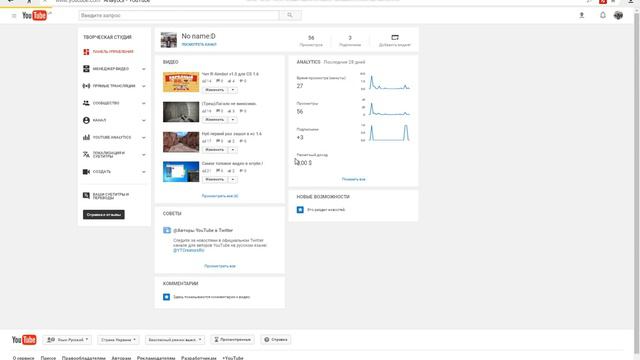Screen dimensions: 640x360
Task: Open the Посмотреть канал link
Action: [199, 44]
